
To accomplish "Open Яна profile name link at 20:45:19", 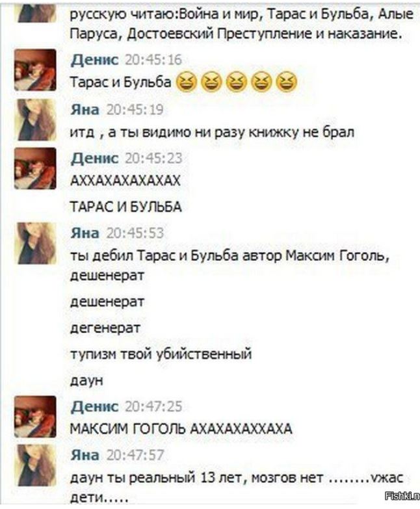I will [x=85, y=110].
